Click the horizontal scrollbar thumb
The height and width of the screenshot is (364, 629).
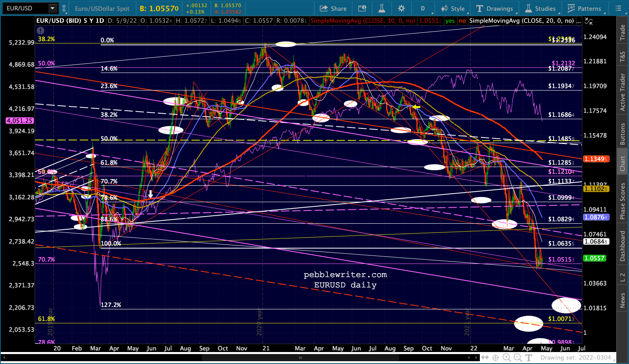click(301, 358)
